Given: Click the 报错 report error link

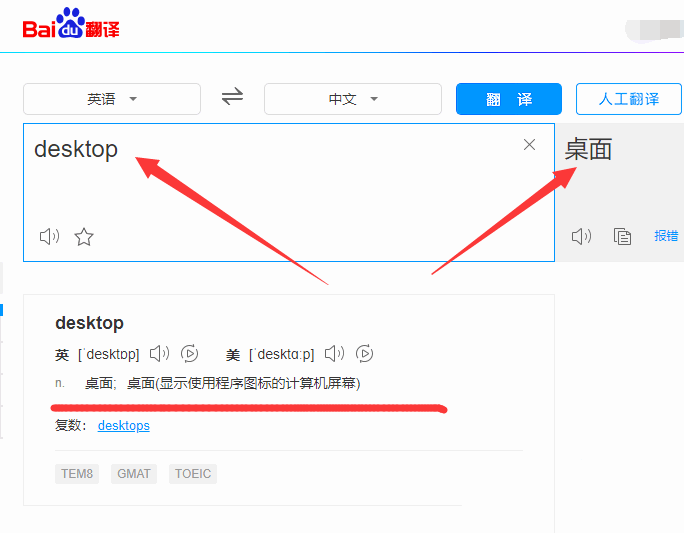Looking at the screenshot, I should coord(666,236).
